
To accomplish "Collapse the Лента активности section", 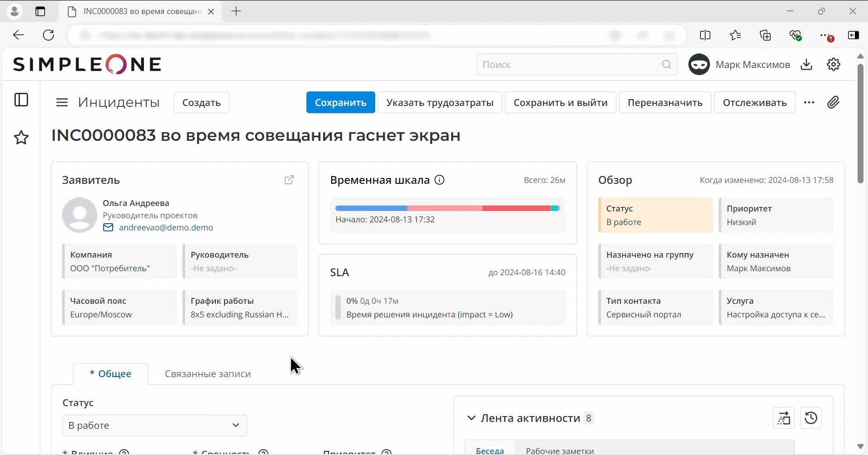I will tap(471, 418).
